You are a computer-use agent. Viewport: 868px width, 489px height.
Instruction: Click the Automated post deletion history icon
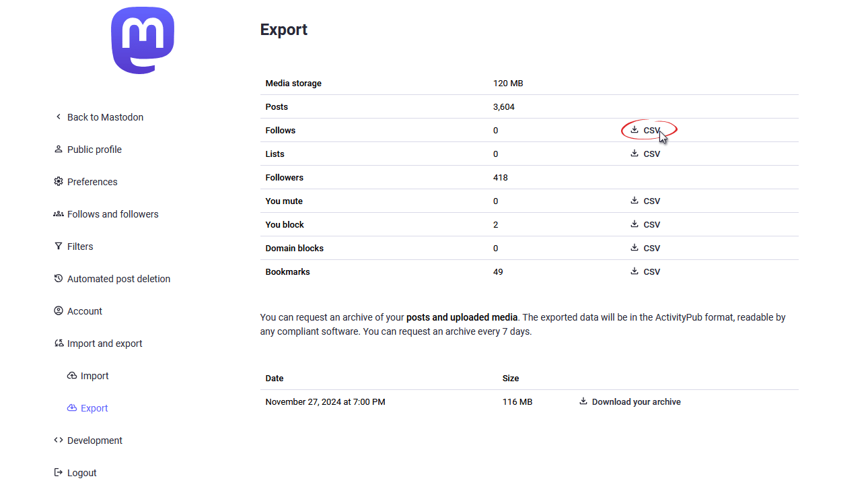pos(59,279)
